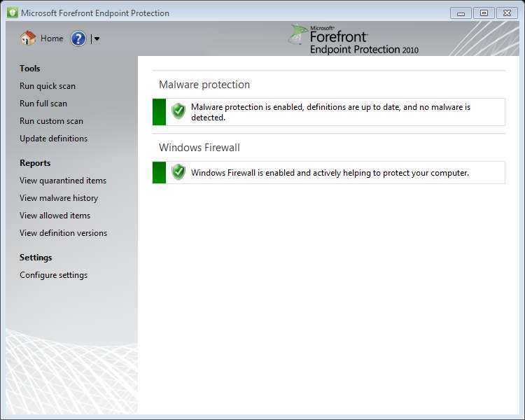
Task: Open Run custom scan
Action: (51, 121)
